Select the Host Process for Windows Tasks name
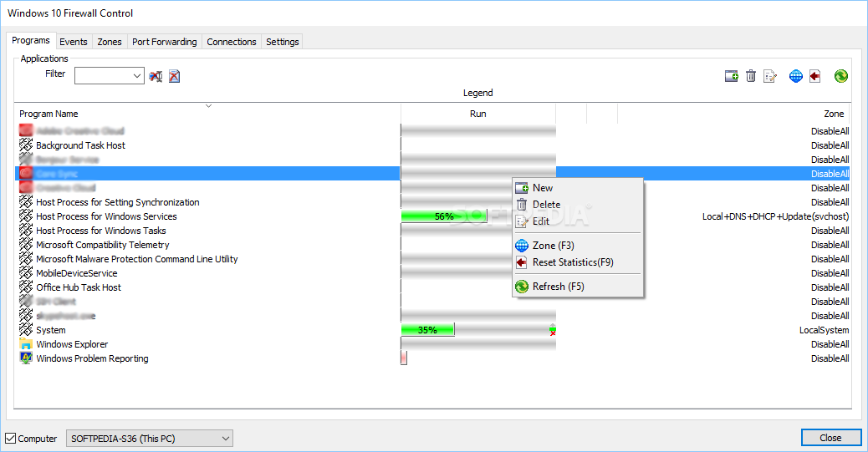Image resolution: width=868 pixels, height=452 pixels. tap(100, 230)
